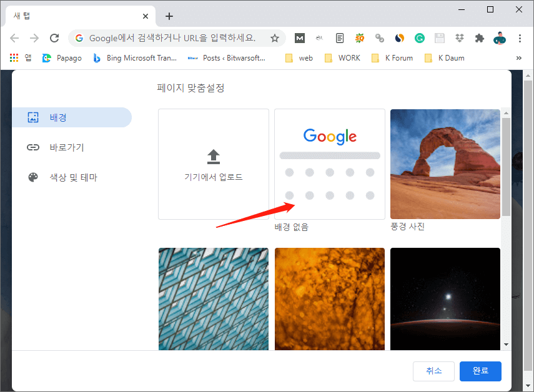Open Chrome's three-dot menu
The image size is (534, 392).
[x=520, y=38]
